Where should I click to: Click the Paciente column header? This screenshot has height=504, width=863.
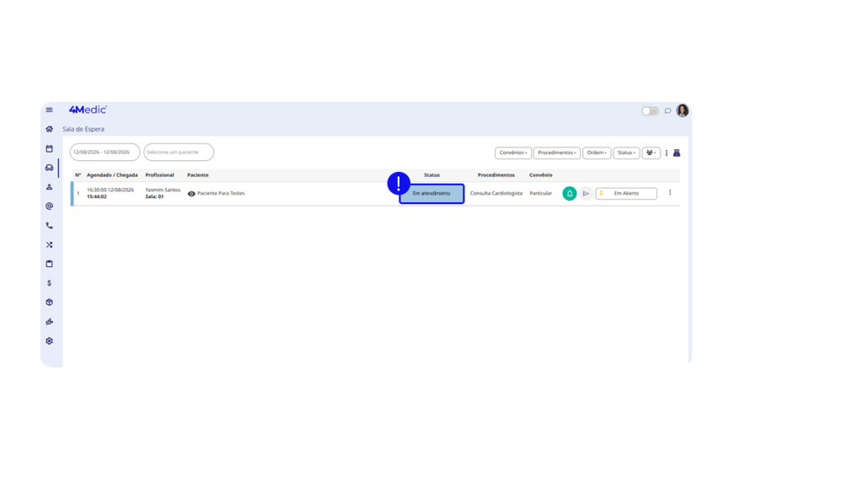pos(197,175)
